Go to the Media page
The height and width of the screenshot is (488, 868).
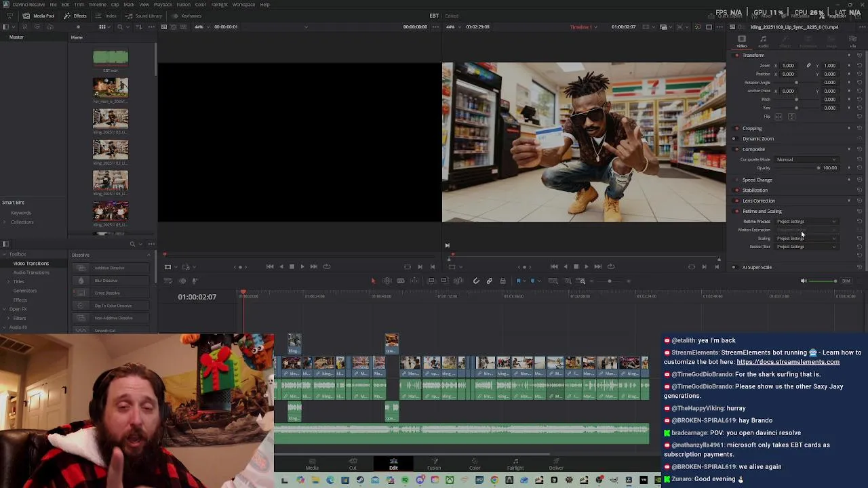pyautogui.click(x=312, y=464)
